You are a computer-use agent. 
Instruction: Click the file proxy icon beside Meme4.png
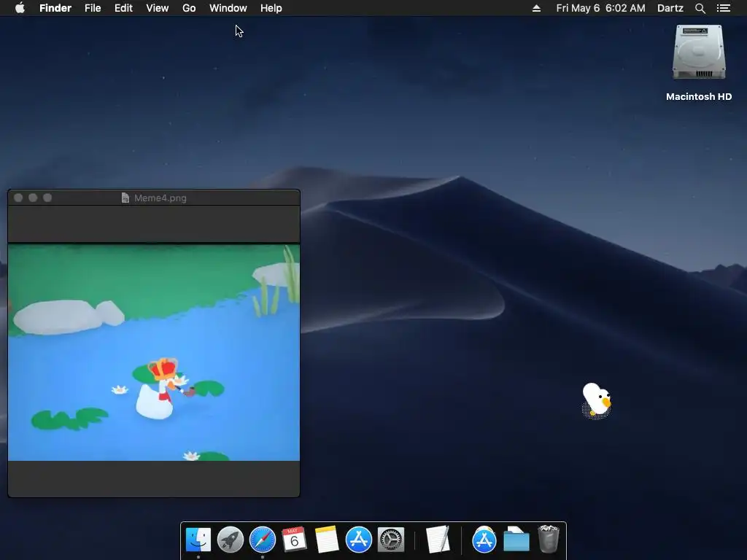[x=125, y=198]
